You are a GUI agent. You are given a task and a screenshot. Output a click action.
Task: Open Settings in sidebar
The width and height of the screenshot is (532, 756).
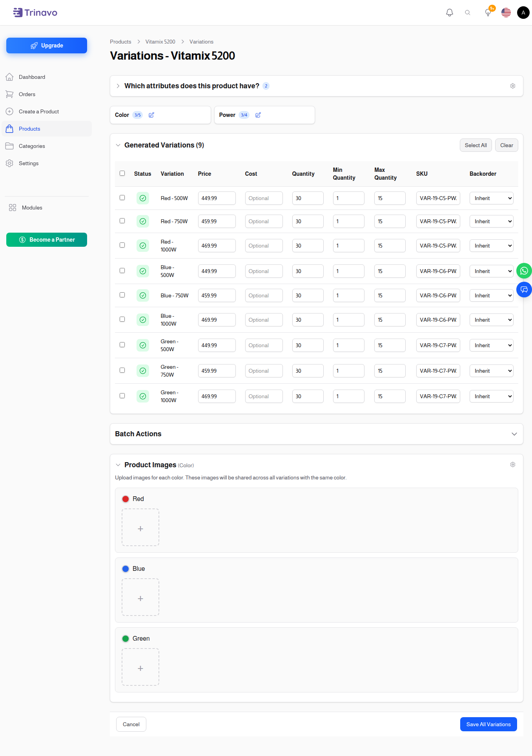point(47,163)
